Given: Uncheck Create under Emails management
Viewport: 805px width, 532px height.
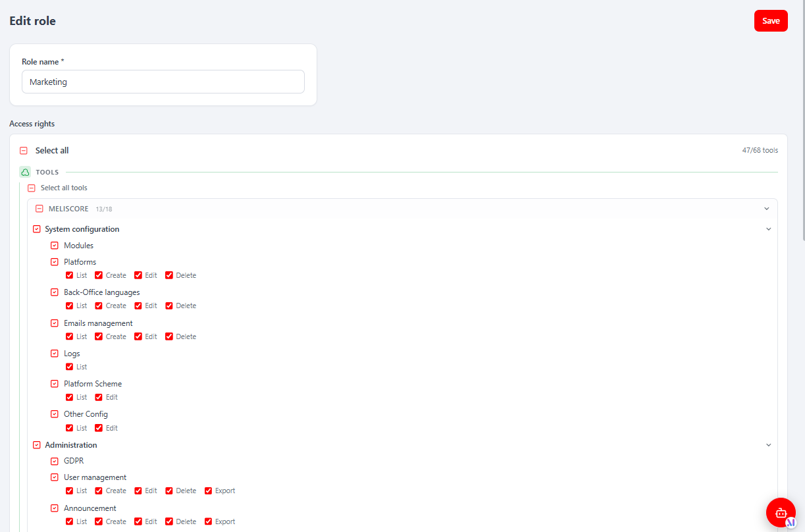Looking at the screenshot, I should (x=99, y=336).
